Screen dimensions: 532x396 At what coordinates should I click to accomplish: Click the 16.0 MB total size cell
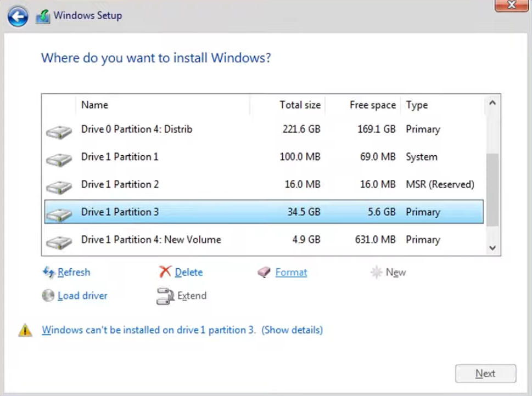point(303,184)
